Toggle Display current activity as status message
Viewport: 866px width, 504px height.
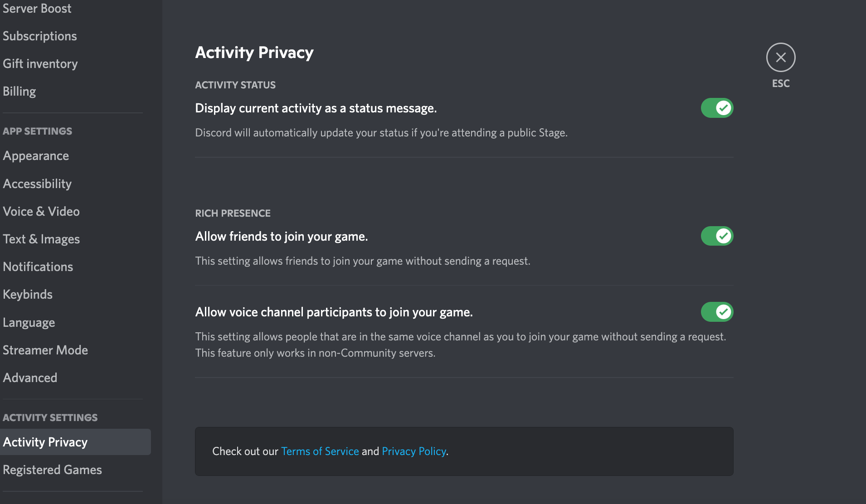click(717, 108)
